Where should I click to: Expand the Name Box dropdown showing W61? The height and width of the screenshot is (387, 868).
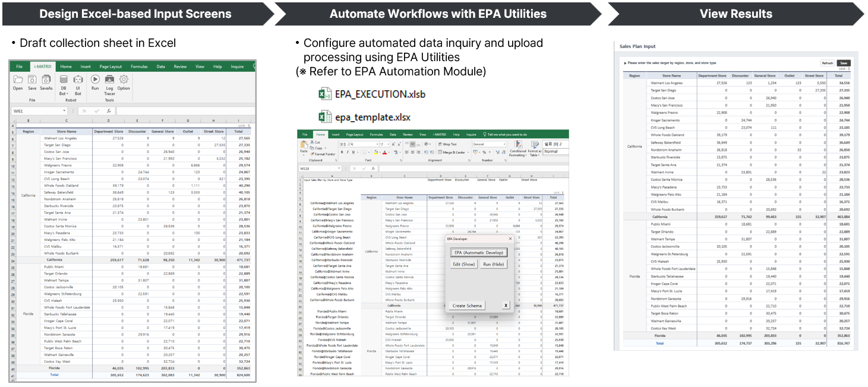pos(64,111)
